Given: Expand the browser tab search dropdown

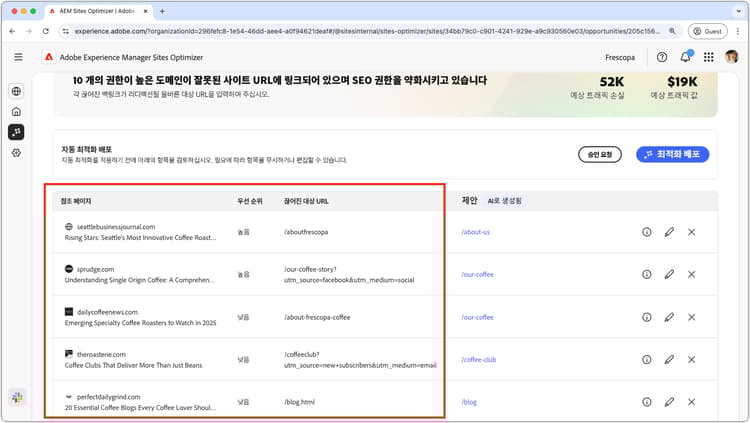Looking at the screenshot, I should click(x=739, y=11).
